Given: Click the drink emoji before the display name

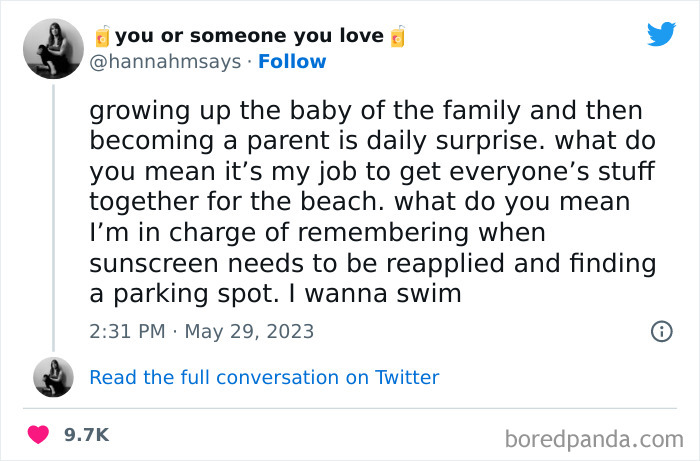Looking at the screenshot, I should pos(101,37).
